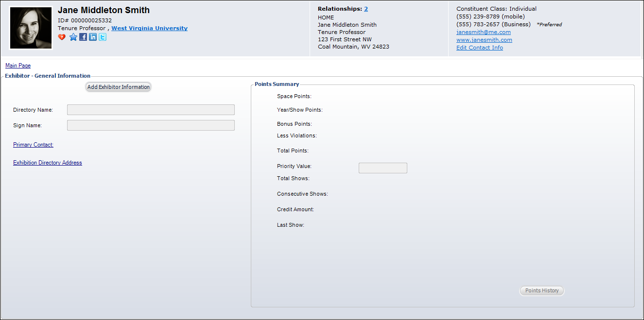Click the Consecutive Shows label
Screen dimensions: 644x320
pos(302,194)
